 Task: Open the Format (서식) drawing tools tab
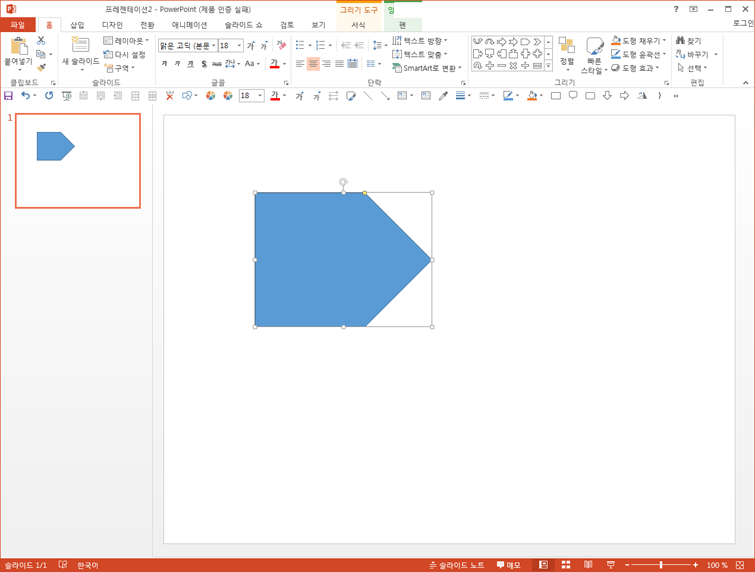(x=358, y=25)
